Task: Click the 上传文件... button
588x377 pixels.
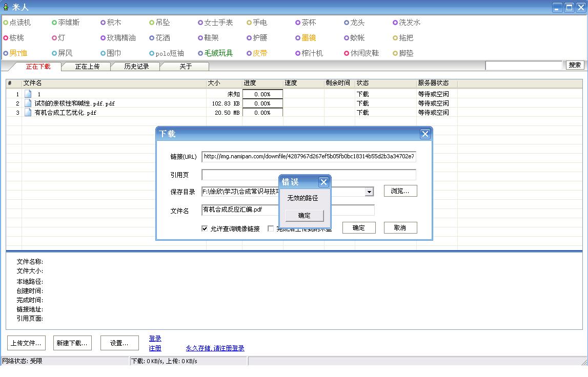Action: click(26, 343)
